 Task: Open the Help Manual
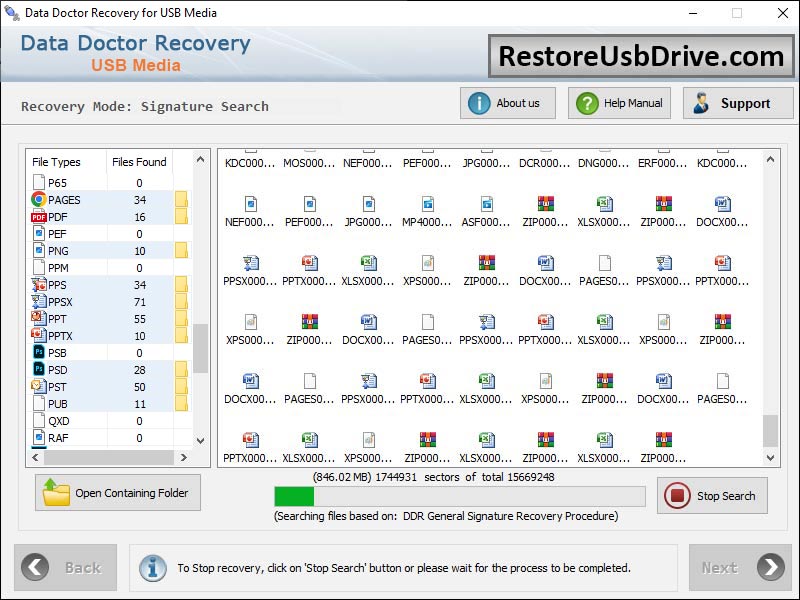click(x=618, y=103)
